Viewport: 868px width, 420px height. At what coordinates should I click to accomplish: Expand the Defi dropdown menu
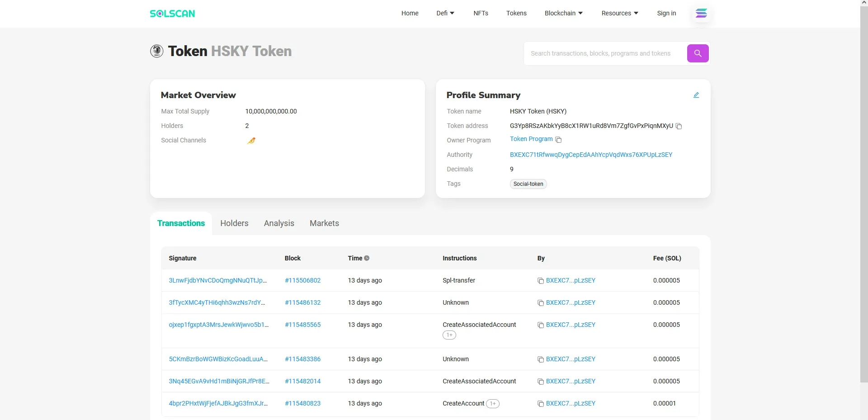tap(445, 13)
